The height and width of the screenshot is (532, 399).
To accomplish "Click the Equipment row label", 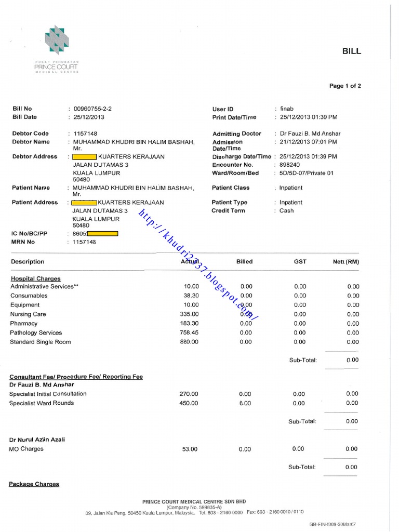I will pos(25,305).
